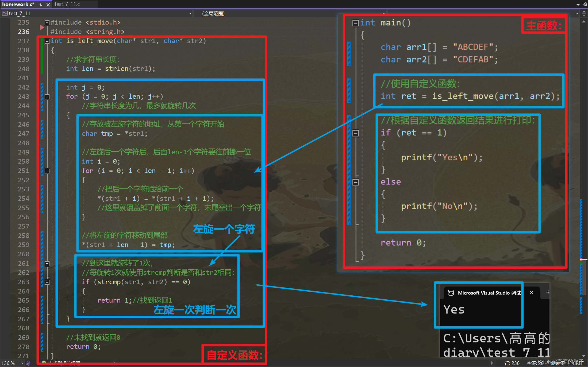Click the editor settings gear icon top-right

[585, 4]
